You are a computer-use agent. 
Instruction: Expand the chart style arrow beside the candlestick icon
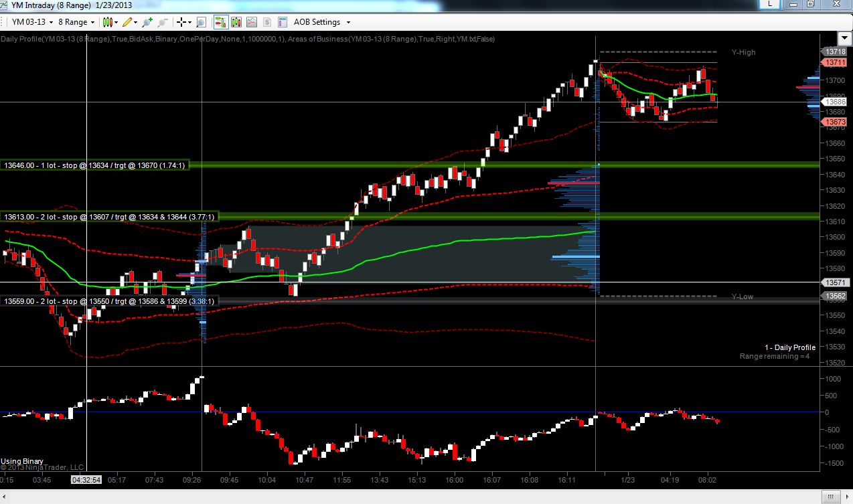pos(117,22)
